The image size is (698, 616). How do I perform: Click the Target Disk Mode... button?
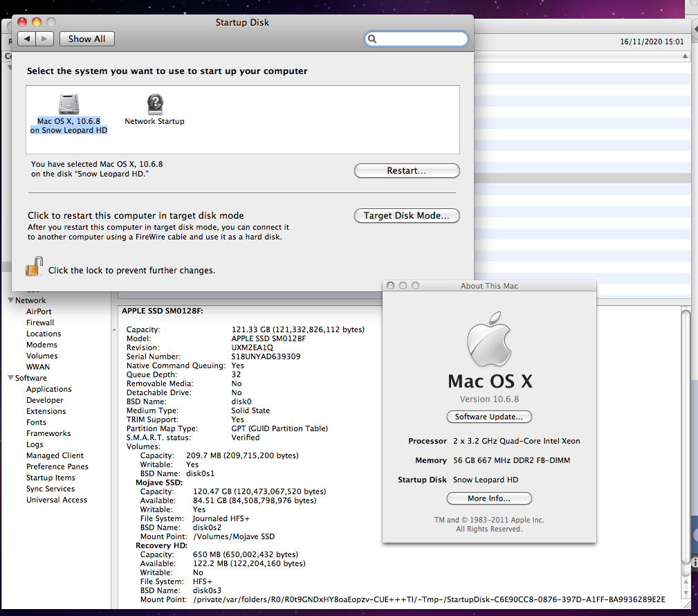pos(407,215)
